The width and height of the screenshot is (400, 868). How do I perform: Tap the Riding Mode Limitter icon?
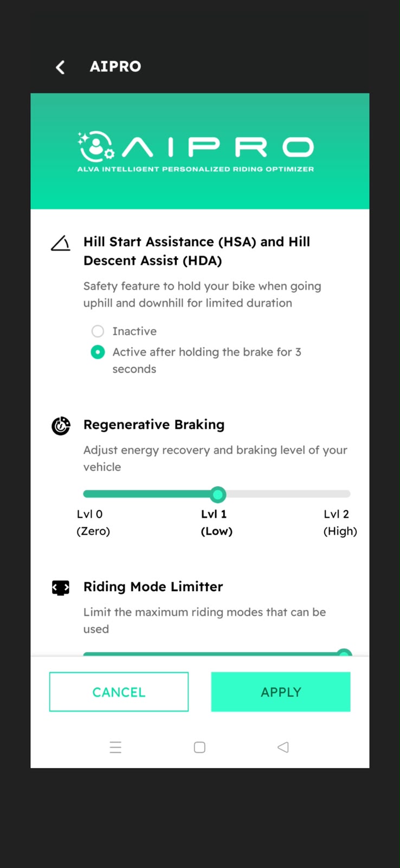click(61, 588)
